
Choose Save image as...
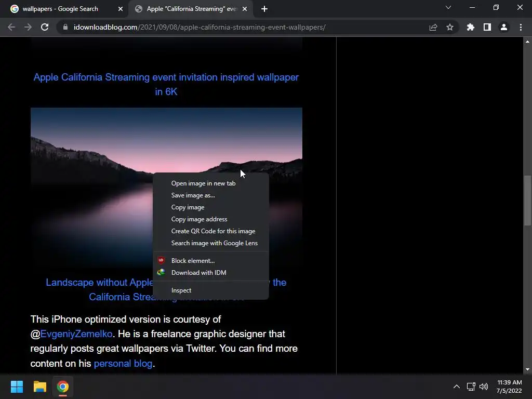211,195
